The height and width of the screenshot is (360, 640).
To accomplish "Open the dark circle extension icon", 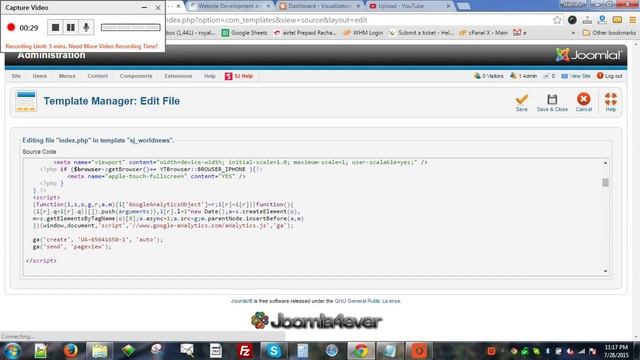I will pyautogui.click(x=572, y=20).
